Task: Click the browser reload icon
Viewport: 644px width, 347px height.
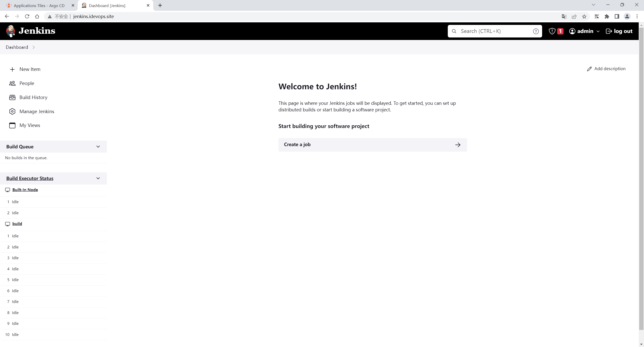Action: 27,16
